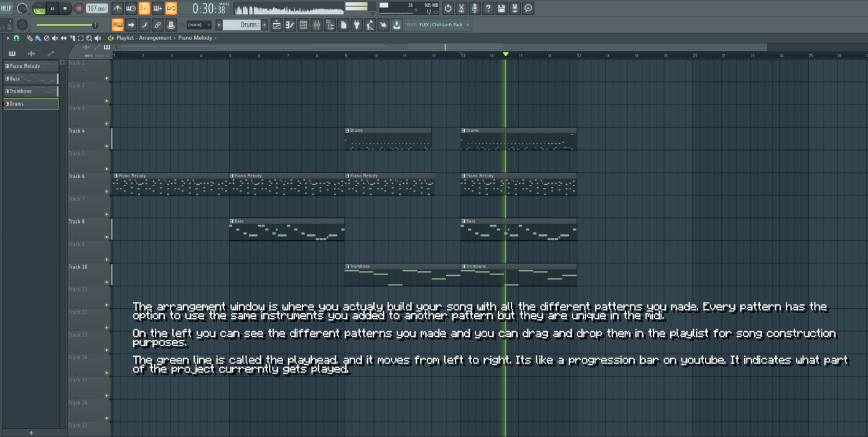The height and width of the screenshot is (437, 868).
Task: Click the 107.000 tempo field
Action: [96, 9]
